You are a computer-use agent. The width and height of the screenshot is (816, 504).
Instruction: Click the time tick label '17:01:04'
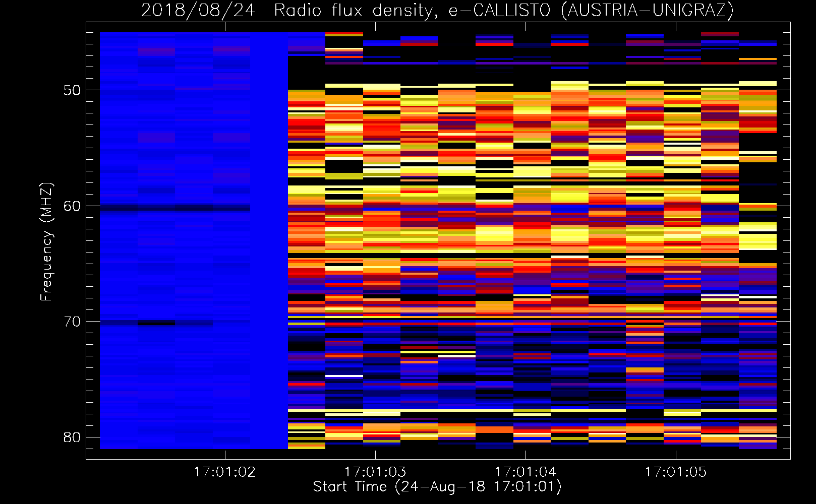526,472
